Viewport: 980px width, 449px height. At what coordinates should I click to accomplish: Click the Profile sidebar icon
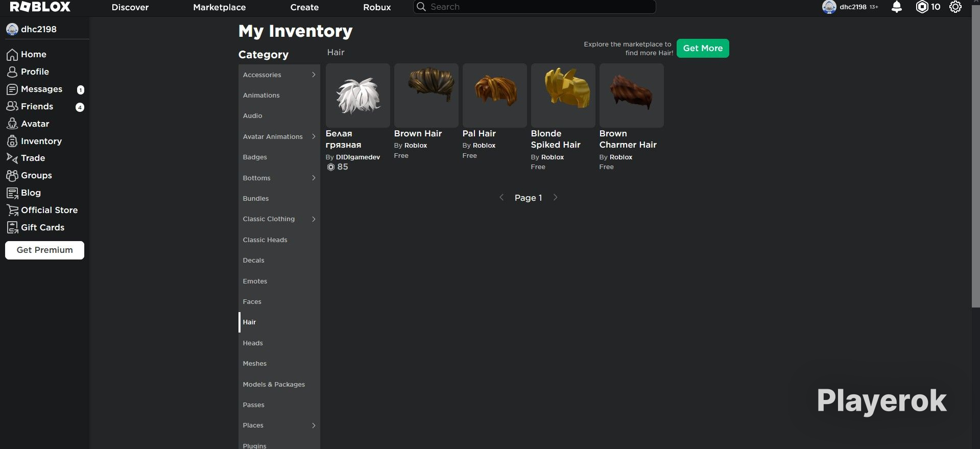12,72
